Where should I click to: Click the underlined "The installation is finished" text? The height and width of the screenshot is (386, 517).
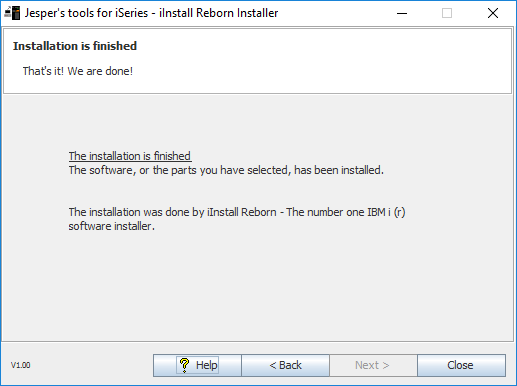pos(130,156)
